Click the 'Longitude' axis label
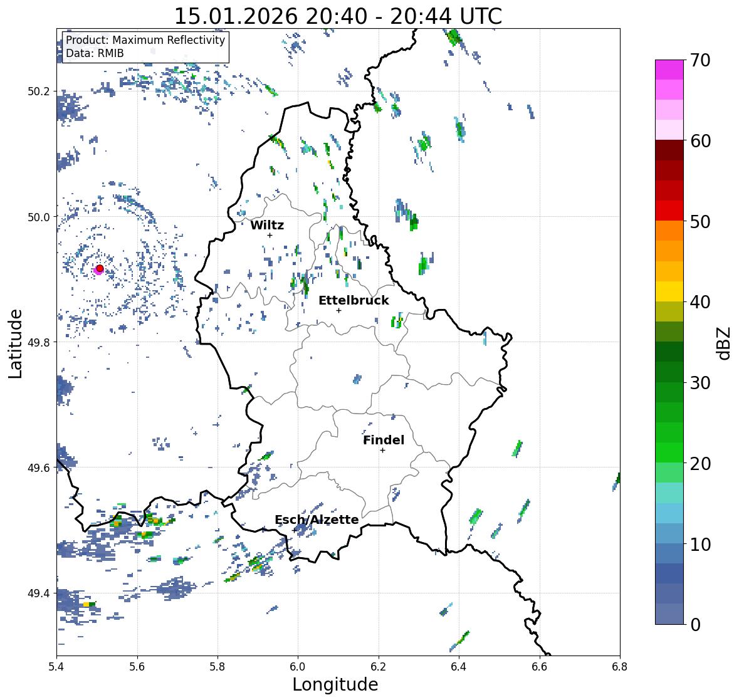The width and height of the screenshot is (739, 700). point(335,684)
